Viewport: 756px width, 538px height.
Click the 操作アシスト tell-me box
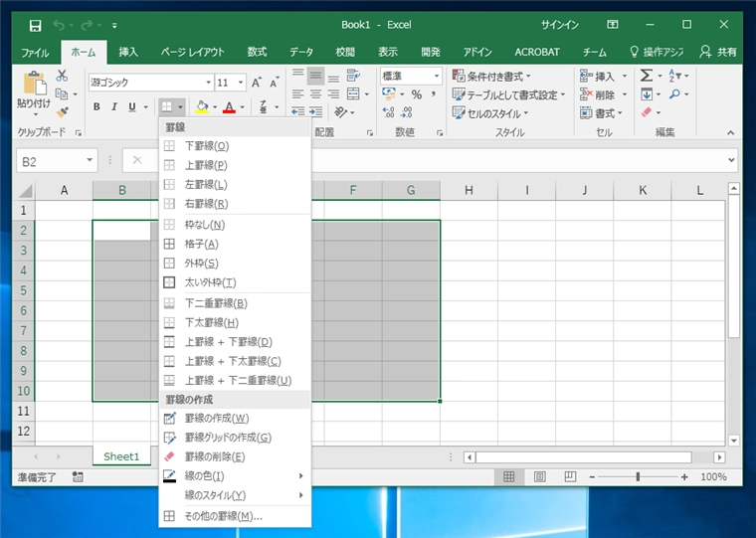point(657,52)
